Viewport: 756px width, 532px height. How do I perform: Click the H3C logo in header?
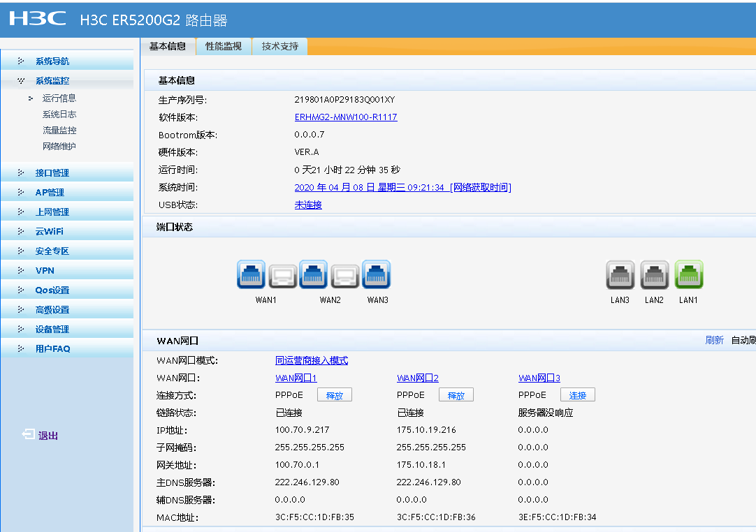coord(38,19)
